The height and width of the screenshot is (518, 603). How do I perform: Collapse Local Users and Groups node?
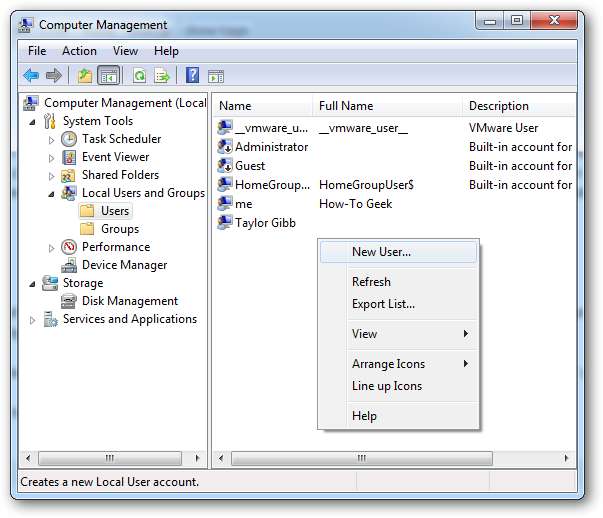click(x=52, y=194)
